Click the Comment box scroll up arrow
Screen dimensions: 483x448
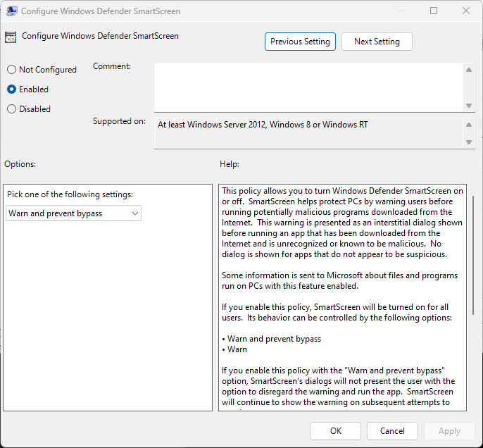click(x=469, y=70)
